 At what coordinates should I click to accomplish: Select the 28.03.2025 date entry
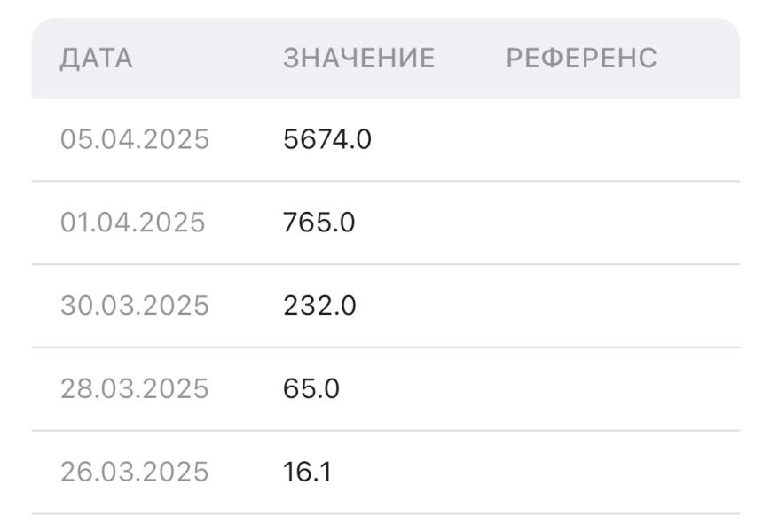[x=134, y=389]
